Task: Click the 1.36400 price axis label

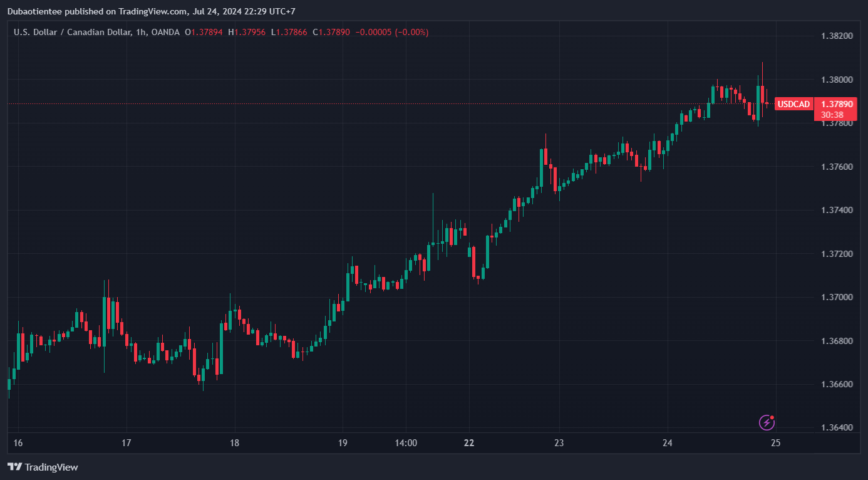Action: pyautogui.click(x=837, y=428)
